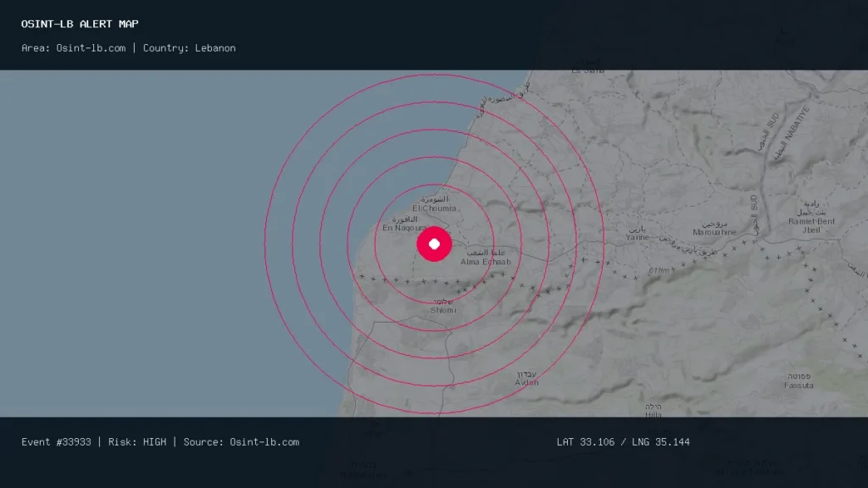Click the 'LAT 33.106 / LNG 35.144' coordinates readout
Screen dimensions: 868x488
pyautogui.click(x=623, y=442)
